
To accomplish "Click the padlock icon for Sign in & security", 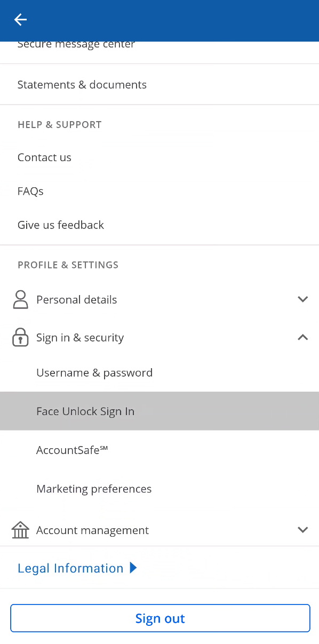I will [20, 337].
